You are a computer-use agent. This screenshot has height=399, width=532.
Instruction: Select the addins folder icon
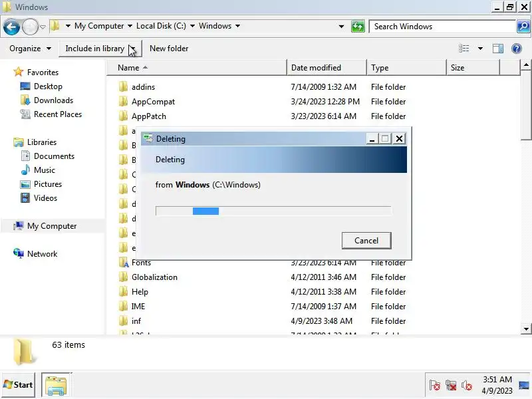124,87
